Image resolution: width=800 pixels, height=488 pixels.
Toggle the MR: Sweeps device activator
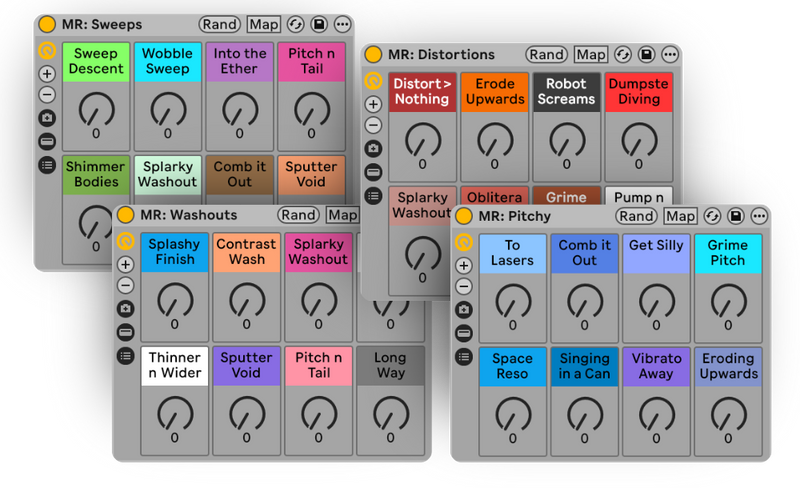(x=47, y=24)
